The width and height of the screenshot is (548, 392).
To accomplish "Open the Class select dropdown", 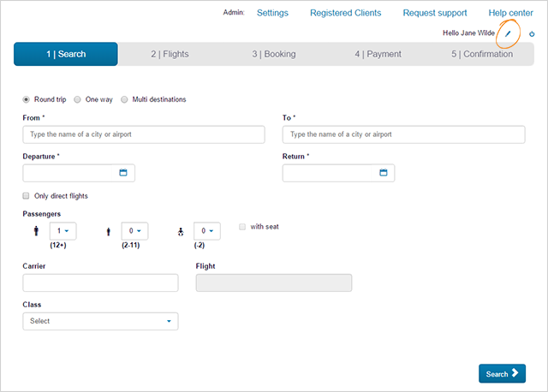I will (x=100, y=321).
